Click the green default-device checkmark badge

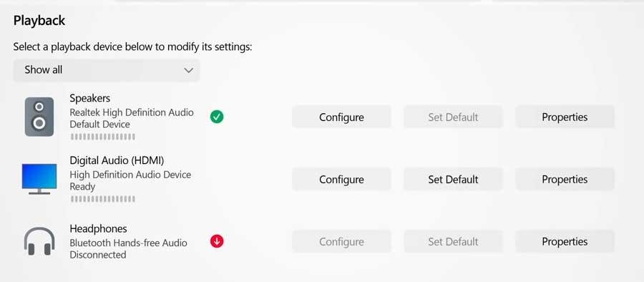tap(217, 117)
